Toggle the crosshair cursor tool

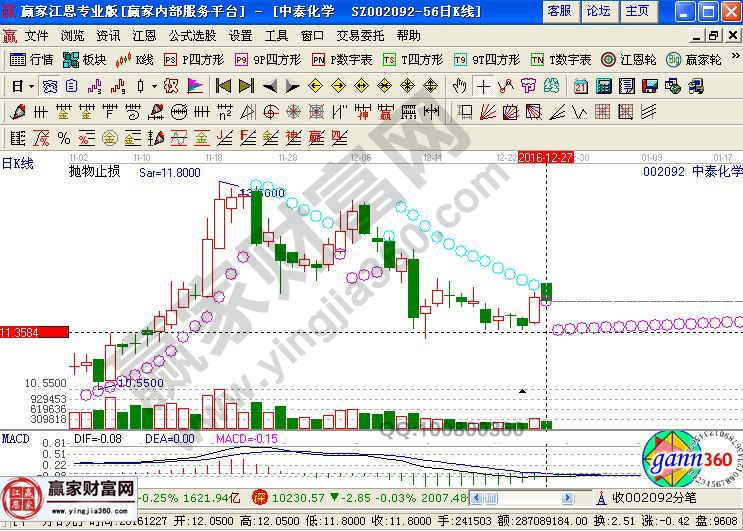coord(484,86)
